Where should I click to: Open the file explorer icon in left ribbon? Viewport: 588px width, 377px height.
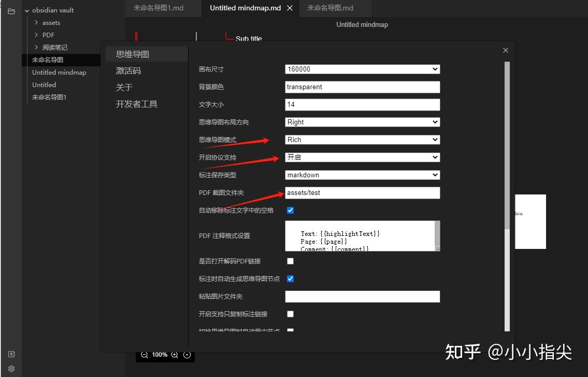click(11, 10)
